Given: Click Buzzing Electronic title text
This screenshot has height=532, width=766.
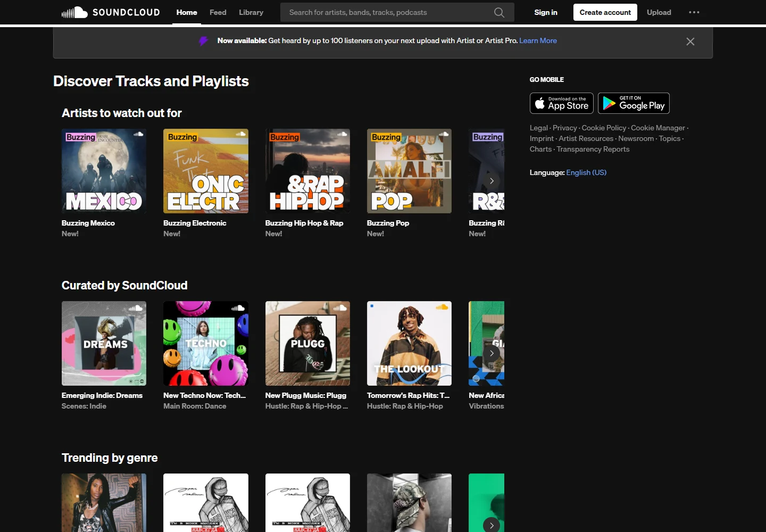Looking at the screenshot, I should pos(195,223).
